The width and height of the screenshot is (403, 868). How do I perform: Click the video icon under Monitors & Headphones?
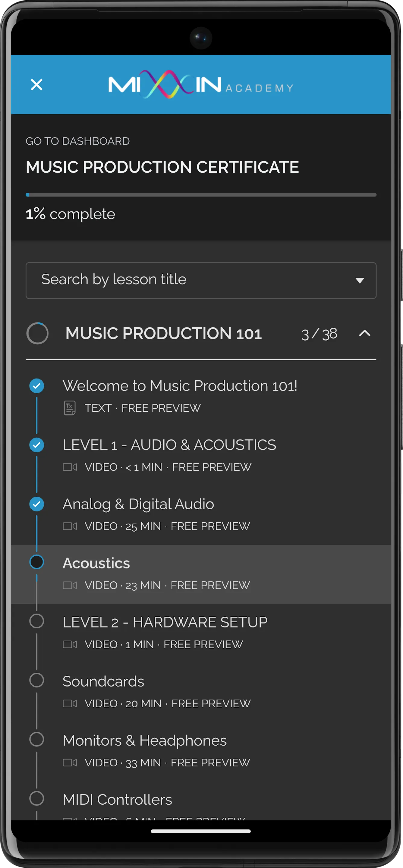coord(70,763)
